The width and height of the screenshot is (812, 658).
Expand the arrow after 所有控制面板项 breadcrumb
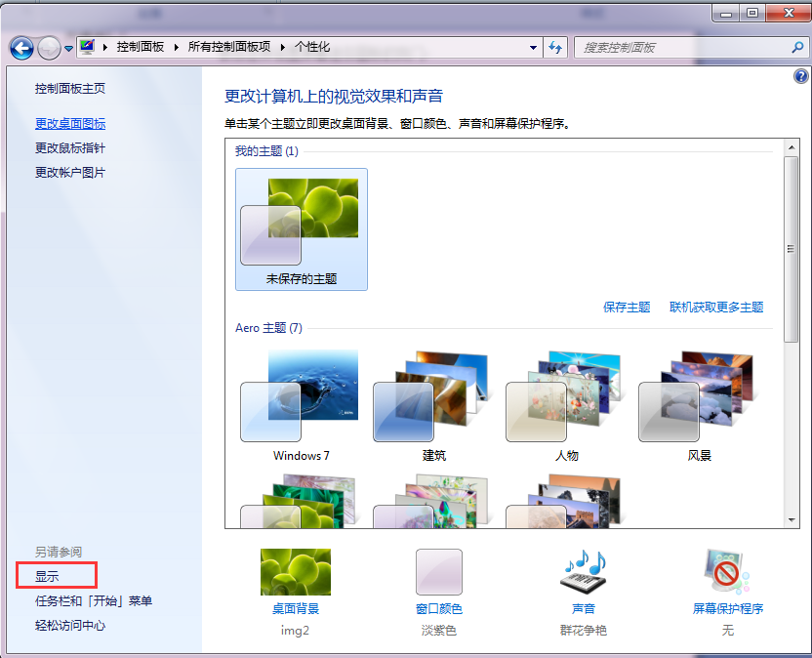click(283, 48)
